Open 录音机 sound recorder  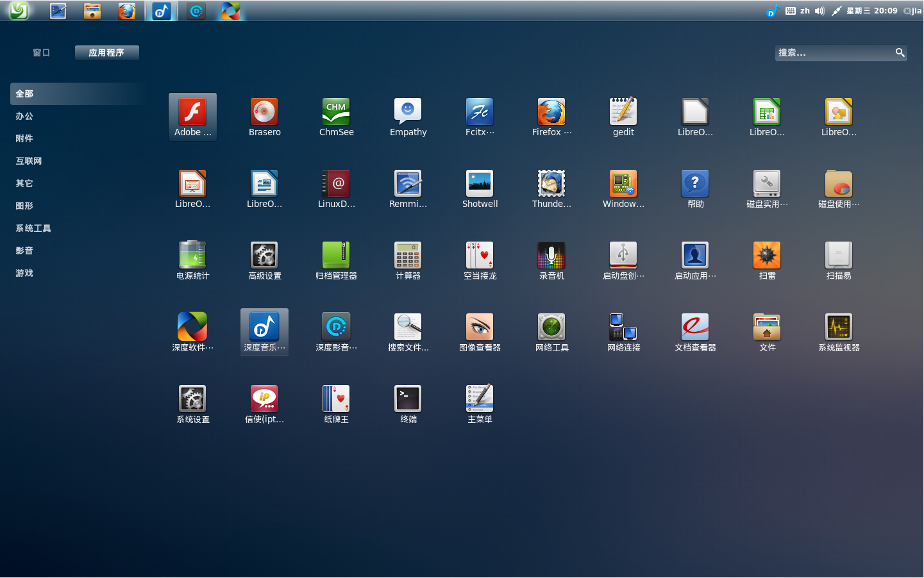(x=551, y=260)
